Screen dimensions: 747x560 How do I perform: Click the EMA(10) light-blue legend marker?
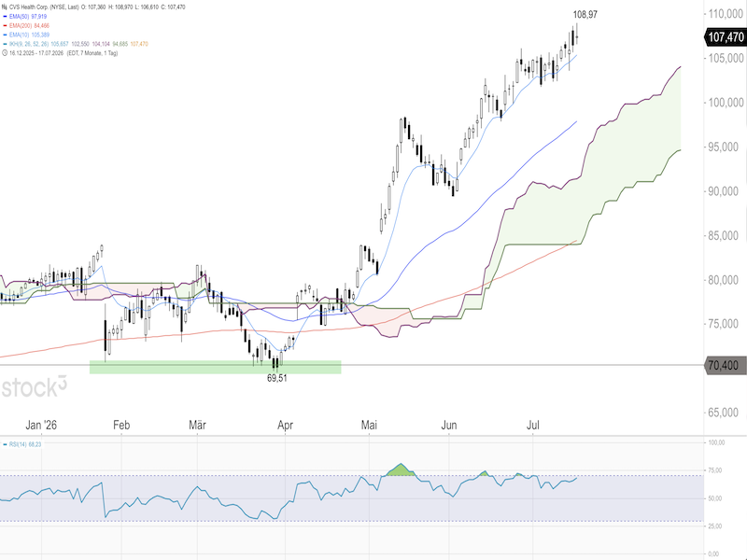pos(5,35)
